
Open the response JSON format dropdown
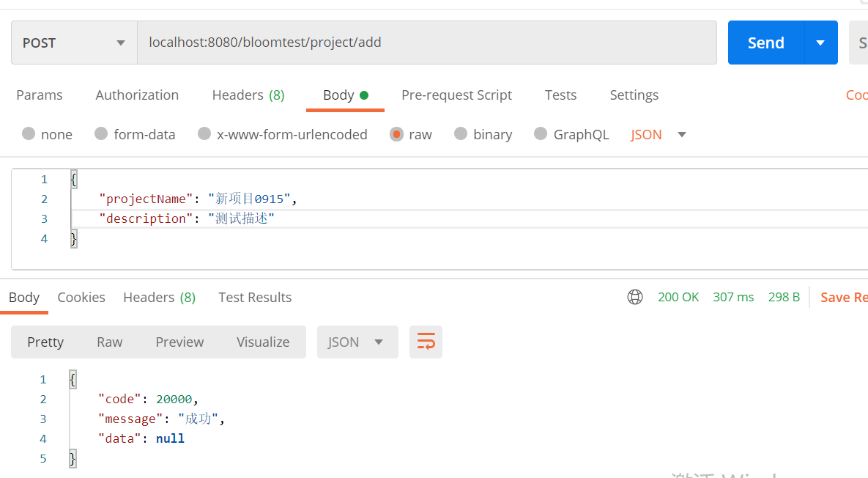pyautogui.click(x=357, y=342)
